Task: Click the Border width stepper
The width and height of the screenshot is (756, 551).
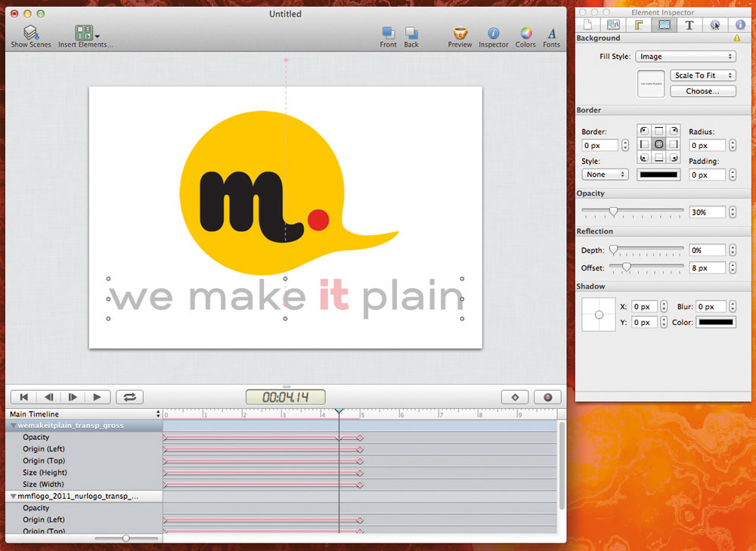Action: [625, 145]
